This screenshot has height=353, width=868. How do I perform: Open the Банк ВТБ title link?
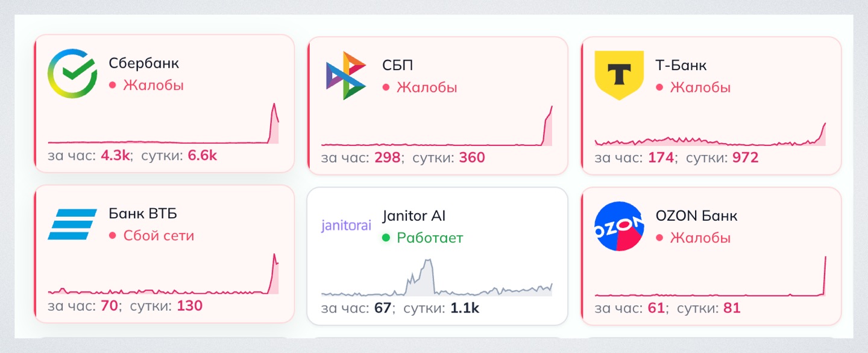pos(143,214)
